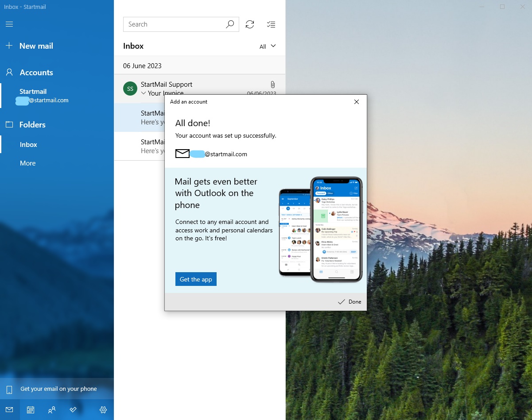The height and width of the screenshot is (420, 532).
Task: Open the Calendar app icon
Action: pos(31,410)
